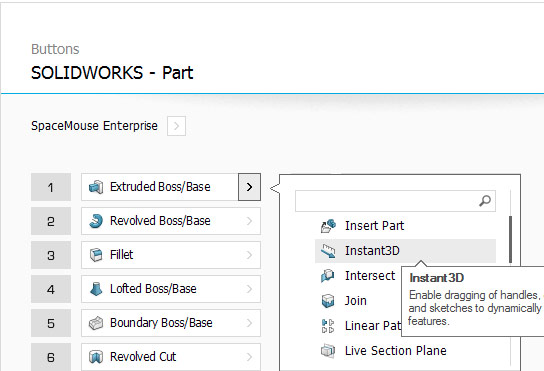The image size is (544, 371).
Task: Select the Fillet feature icon
Action: tap(96, 255)
